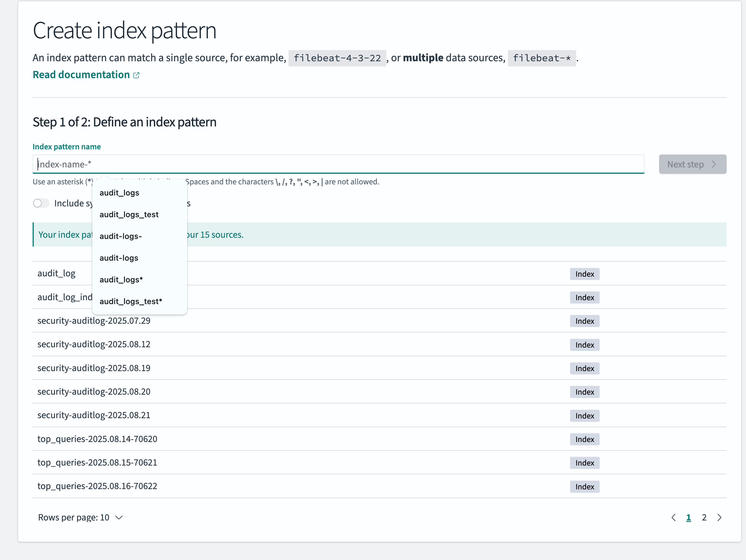
Task: Click the external link icon beside Read documentation
Action: tap(136, 75)
